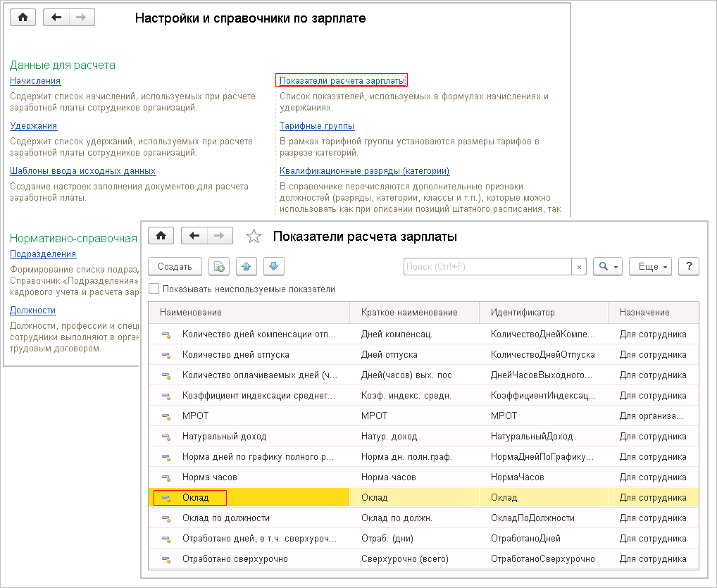The height and width of the screenshot is (588, 717).
Task: Click in the Поиск (Ctrl+F) field
Action: pos(487,267)
